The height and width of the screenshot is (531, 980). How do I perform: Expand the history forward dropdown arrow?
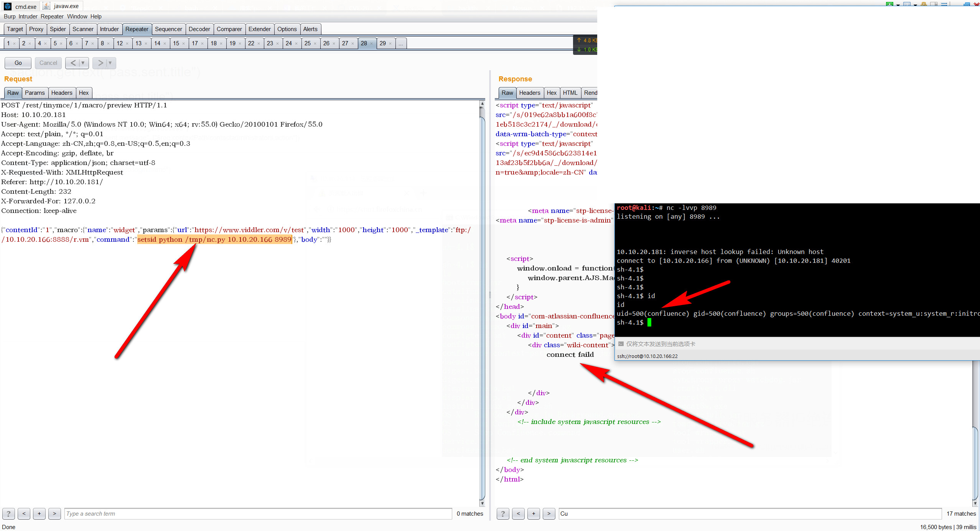tap(110, 63)
